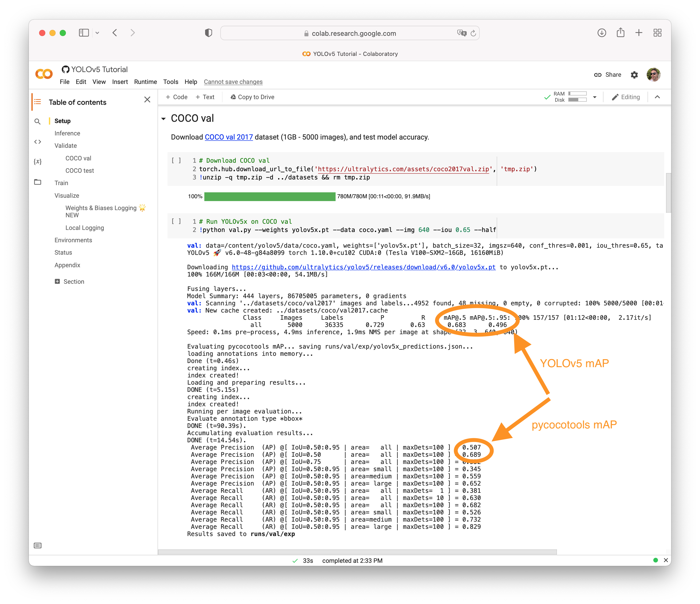Open the RAM/Disk runtime dropdown arrow

594,97
